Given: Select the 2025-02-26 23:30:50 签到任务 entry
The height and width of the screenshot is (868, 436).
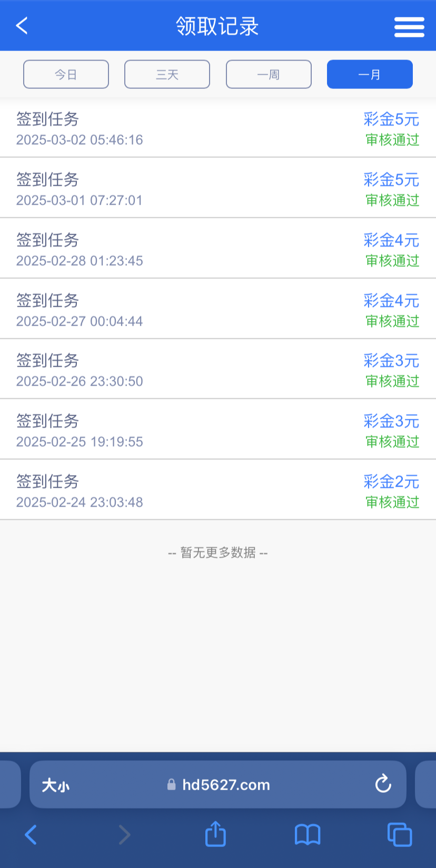Looking at the screenshot, I should coord(80,370).
